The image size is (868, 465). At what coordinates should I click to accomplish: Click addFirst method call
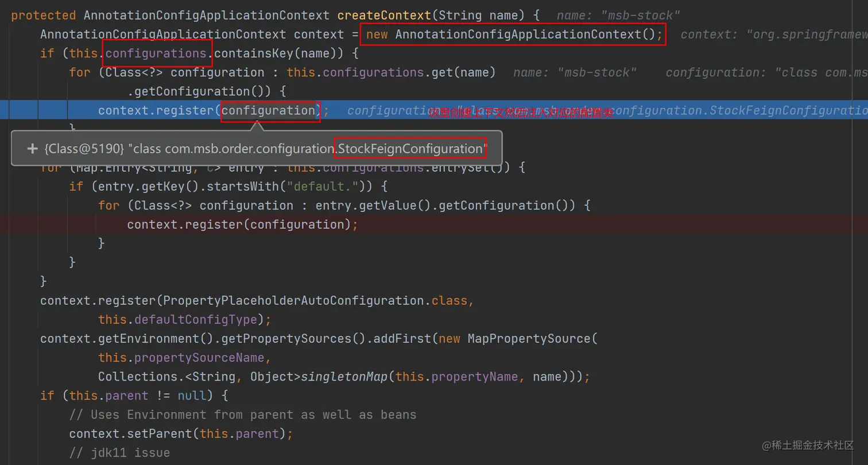point(402,339)
